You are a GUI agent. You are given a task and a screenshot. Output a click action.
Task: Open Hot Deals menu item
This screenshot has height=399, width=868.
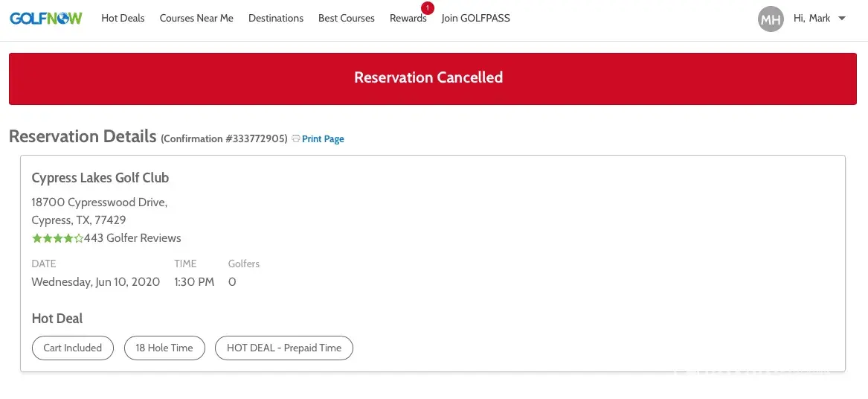123,18
